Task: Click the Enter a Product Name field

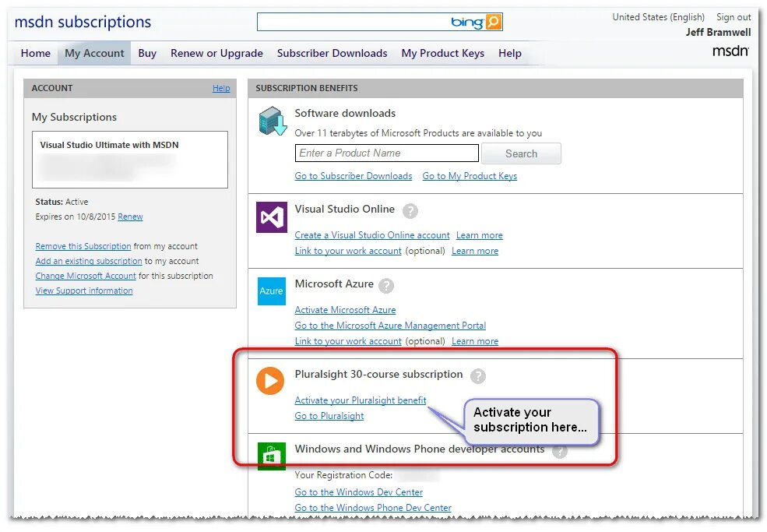Action: tap(386, 153)
